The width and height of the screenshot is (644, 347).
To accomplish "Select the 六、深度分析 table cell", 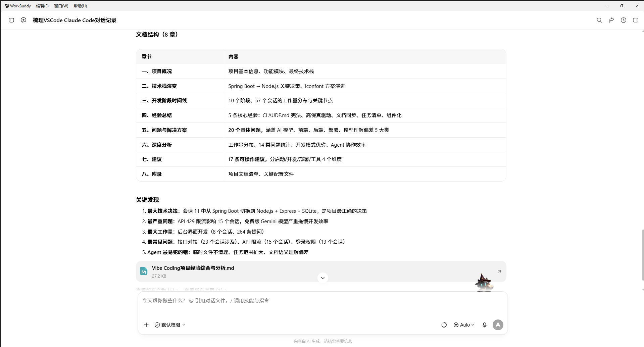I will point(180,145).
